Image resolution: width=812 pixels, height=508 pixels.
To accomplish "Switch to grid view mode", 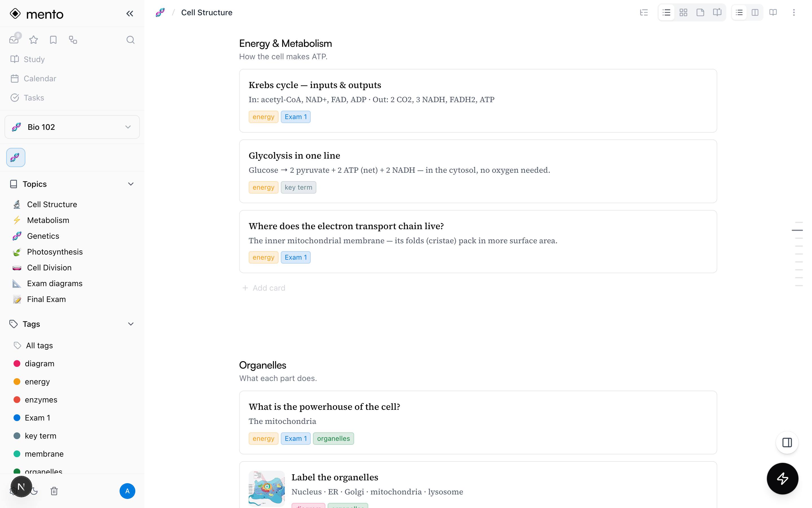I will 683,12.
